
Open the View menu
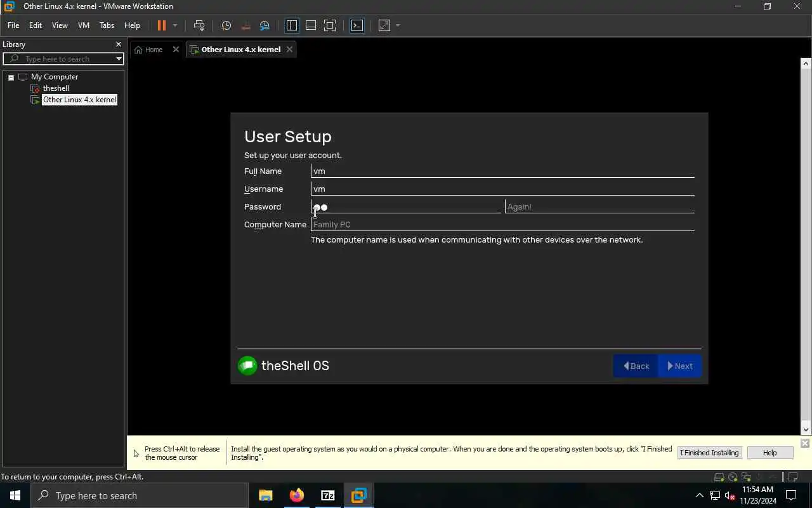point(60,25)
